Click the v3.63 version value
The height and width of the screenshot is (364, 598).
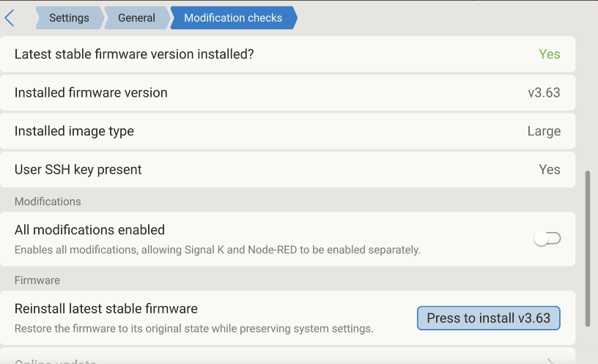[x=544, y=93]
